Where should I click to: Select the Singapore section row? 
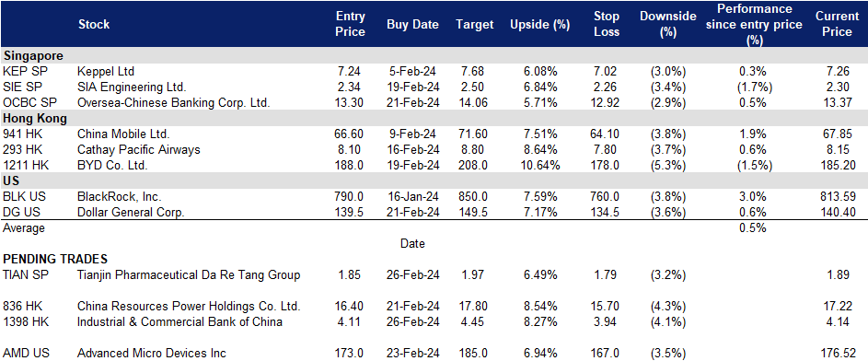[x=434, y=55]
